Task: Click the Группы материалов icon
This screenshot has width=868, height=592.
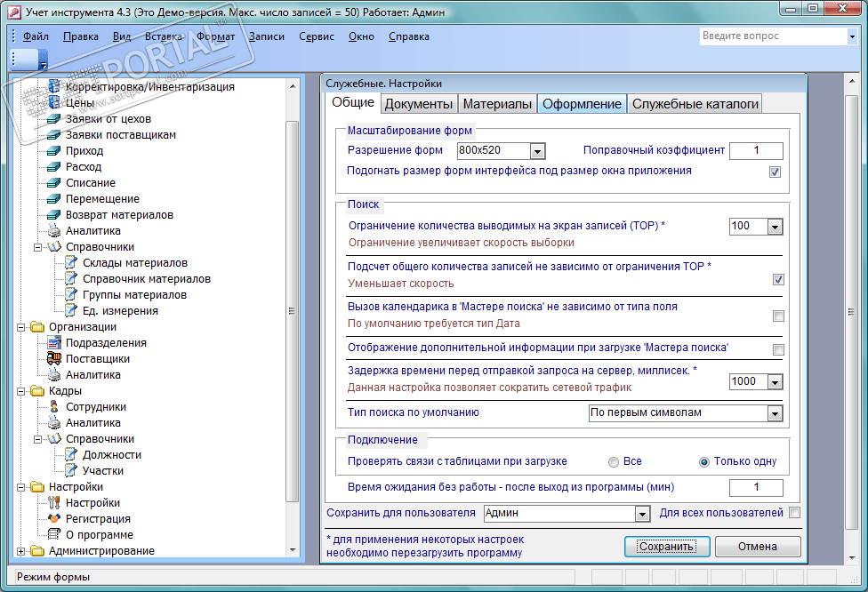Action: [71, 294]
